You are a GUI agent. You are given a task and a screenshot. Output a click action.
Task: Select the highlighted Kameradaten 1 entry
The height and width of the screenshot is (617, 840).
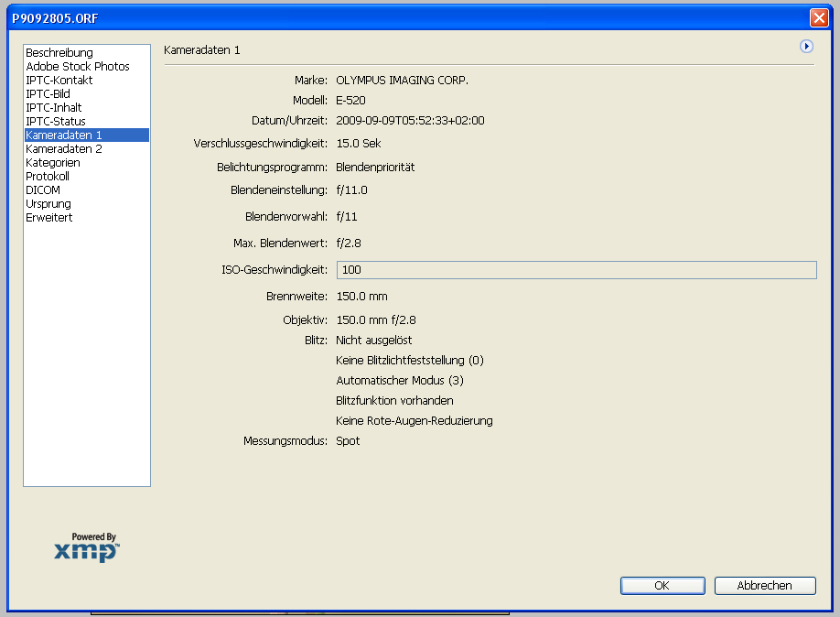(87, 135)
